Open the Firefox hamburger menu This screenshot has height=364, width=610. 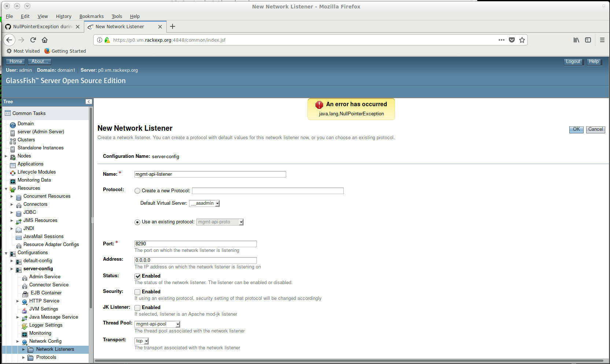click(602, 40)
